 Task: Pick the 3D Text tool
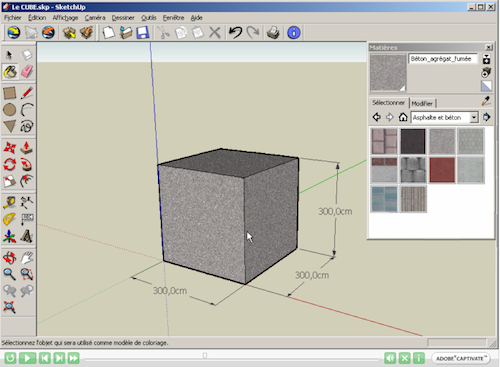click(x=27, y=236)
